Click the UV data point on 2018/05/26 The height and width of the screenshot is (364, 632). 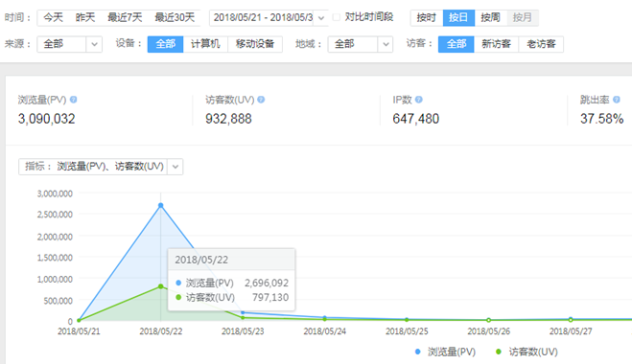click(x=488, y=320)
